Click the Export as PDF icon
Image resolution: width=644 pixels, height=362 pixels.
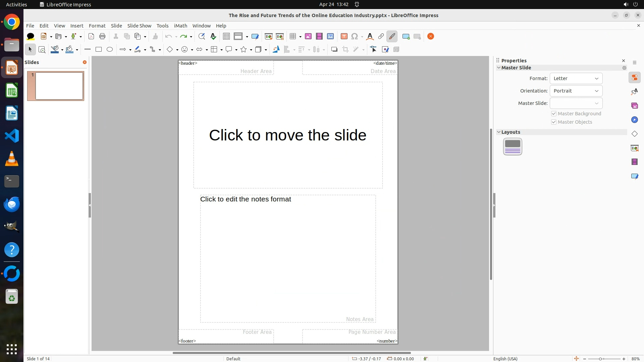point(91,37)
